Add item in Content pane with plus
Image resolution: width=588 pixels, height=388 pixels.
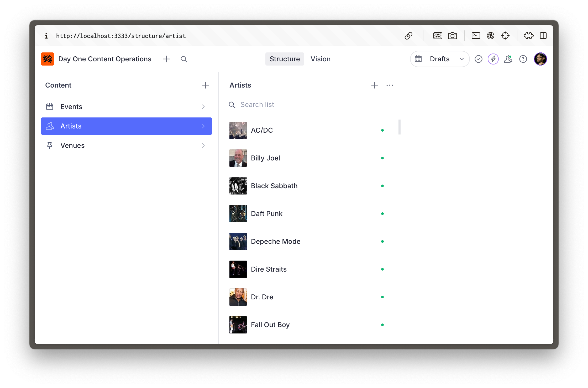pos(206,85)
